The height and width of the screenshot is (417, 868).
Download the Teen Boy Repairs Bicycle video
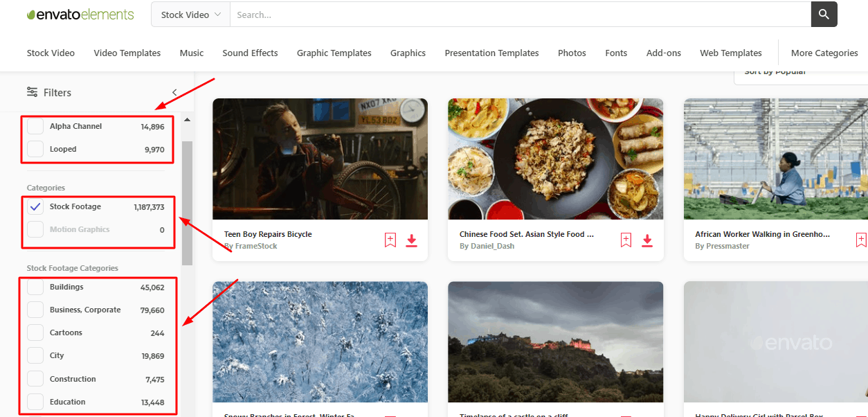(412, 240)
